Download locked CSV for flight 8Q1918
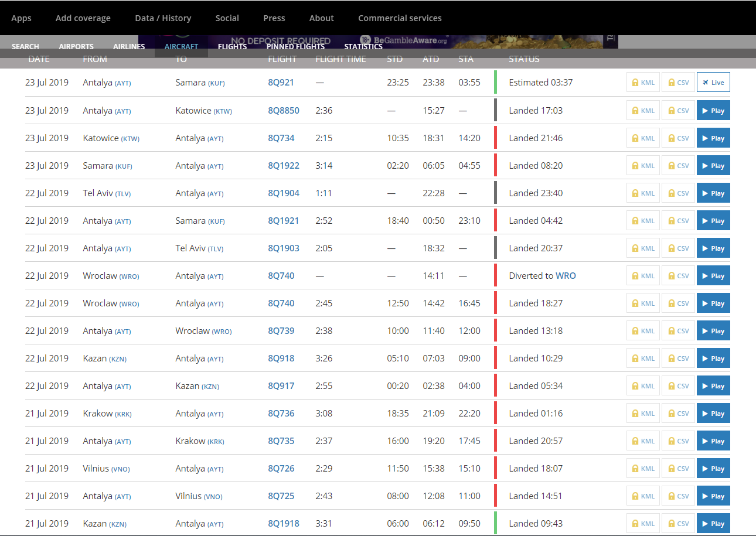Screen dimensions: 756x536 [x=678, y=524]
